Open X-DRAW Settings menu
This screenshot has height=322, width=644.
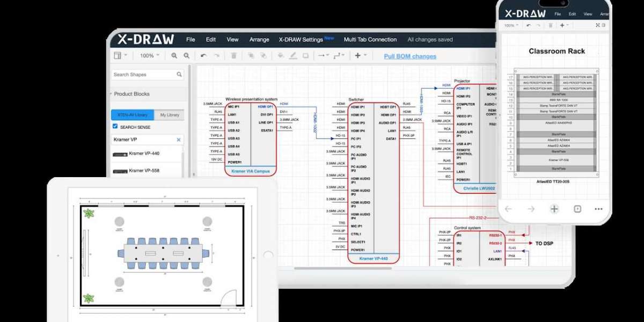pos(301,40)
